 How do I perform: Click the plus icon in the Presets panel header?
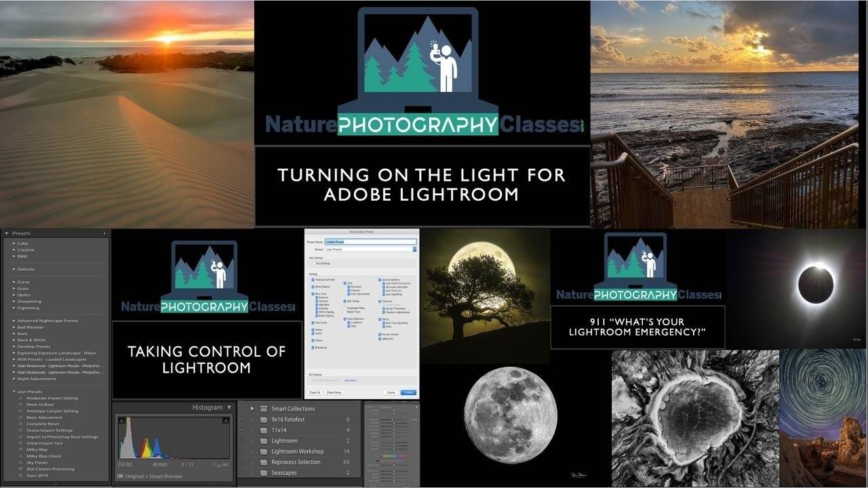[x=104, y=233]
